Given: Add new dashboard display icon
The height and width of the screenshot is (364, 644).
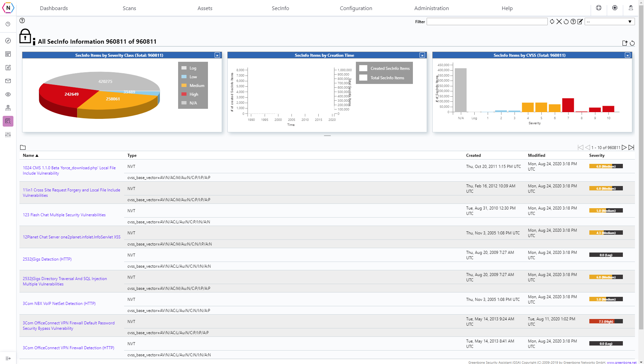Looking at the screenshot, I should (625, 43).
